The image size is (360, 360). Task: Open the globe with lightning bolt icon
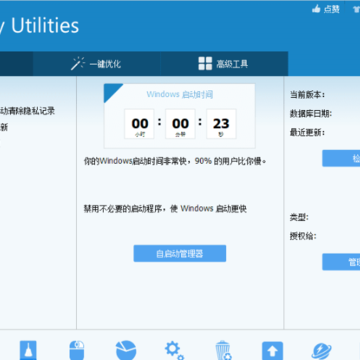click(321, 351)
